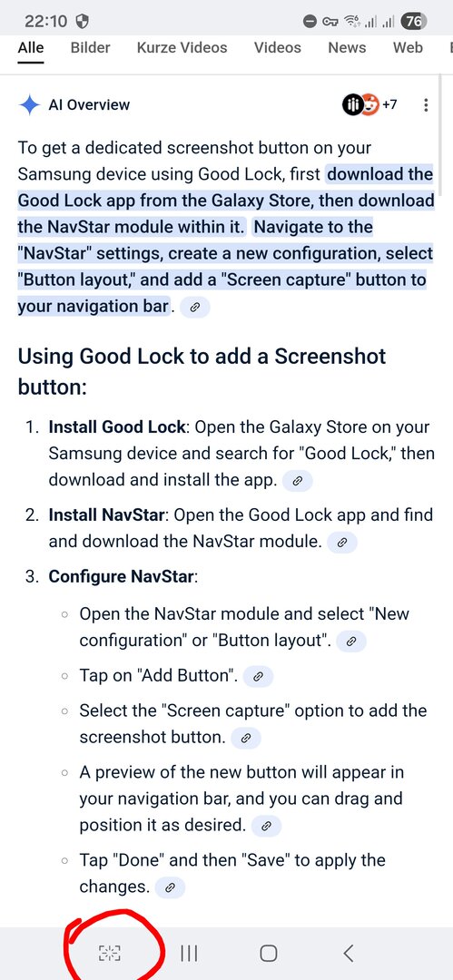
Task: Open the source icons with +7 badge
Action: [x=369, y=105]
